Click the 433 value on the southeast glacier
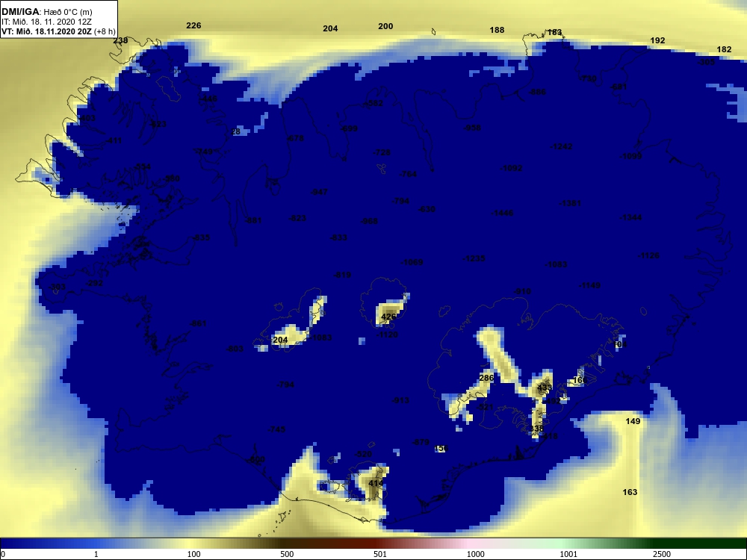The image size is (747, 560). 545,388
